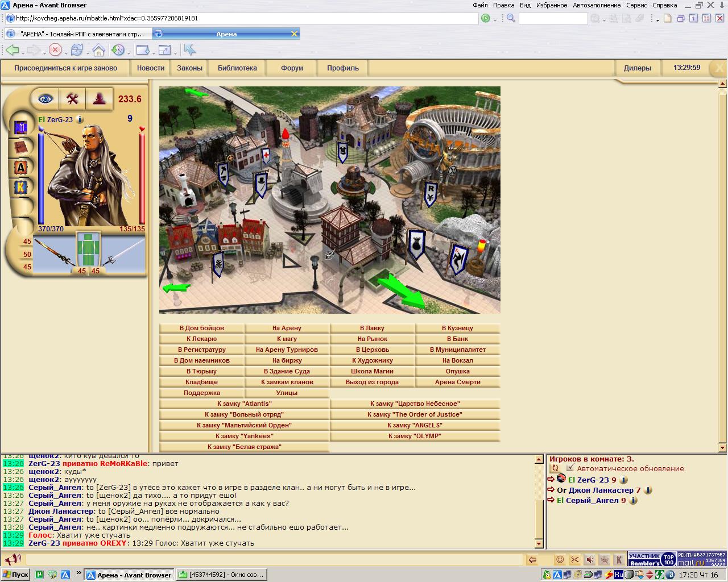Click the chat log scrollbar
This screenshot has height=582, width=728.
tap(539, 500)
